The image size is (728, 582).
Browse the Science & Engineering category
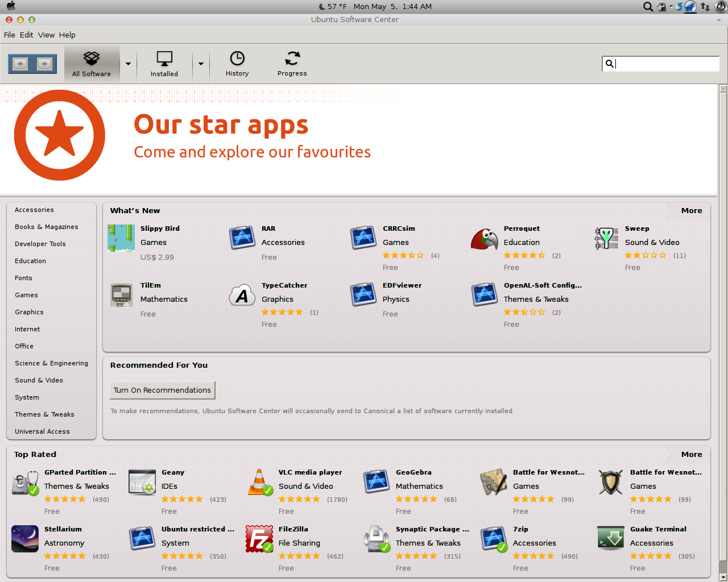pos(51,363)
